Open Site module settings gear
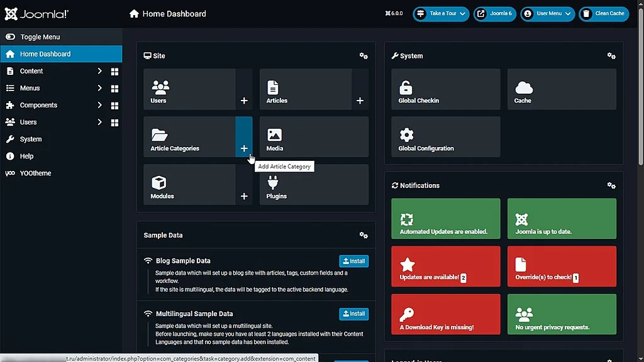Viewport: 644px width, 362px height. (x=364, y=56)
